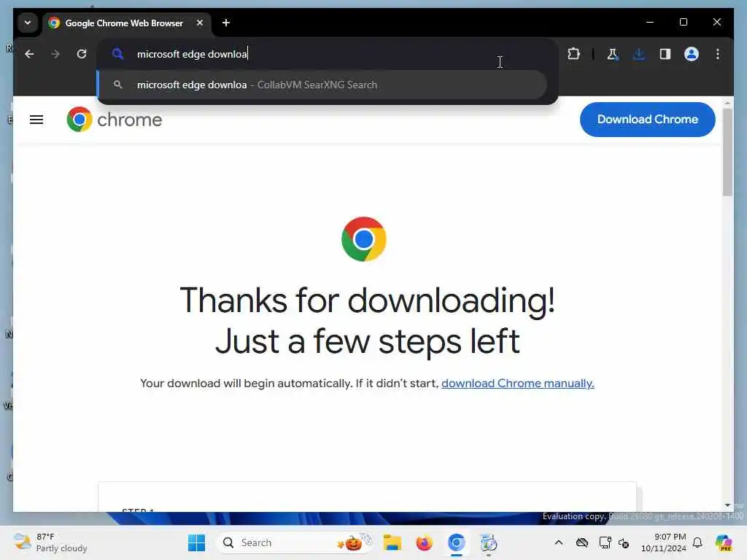Open the tab search dropdown arrow
The image size is (747, 560).
tap(28, 23)
